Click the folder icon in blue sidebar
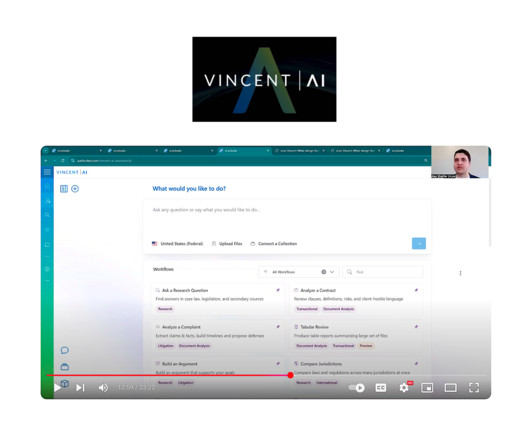The image size is (530, 442). (47, 244)
